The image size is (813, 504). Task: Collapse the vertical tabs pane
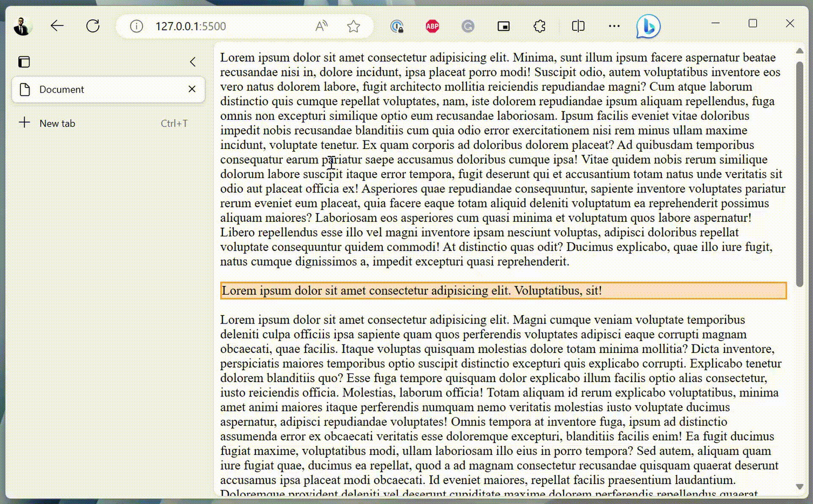point(193,62)
